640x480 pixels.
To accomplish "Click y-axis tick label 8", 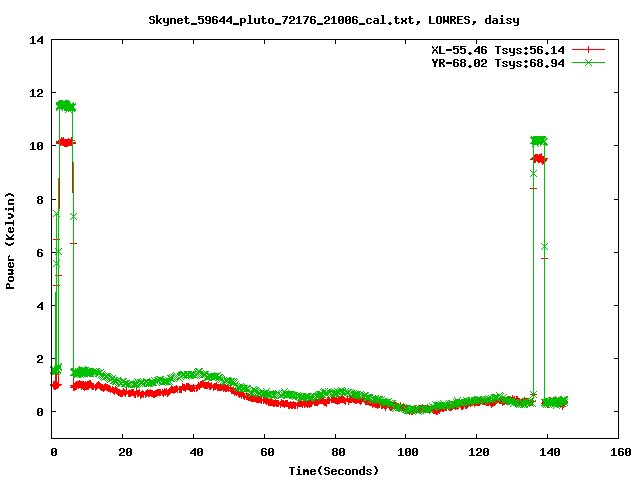I will [40, 200].
